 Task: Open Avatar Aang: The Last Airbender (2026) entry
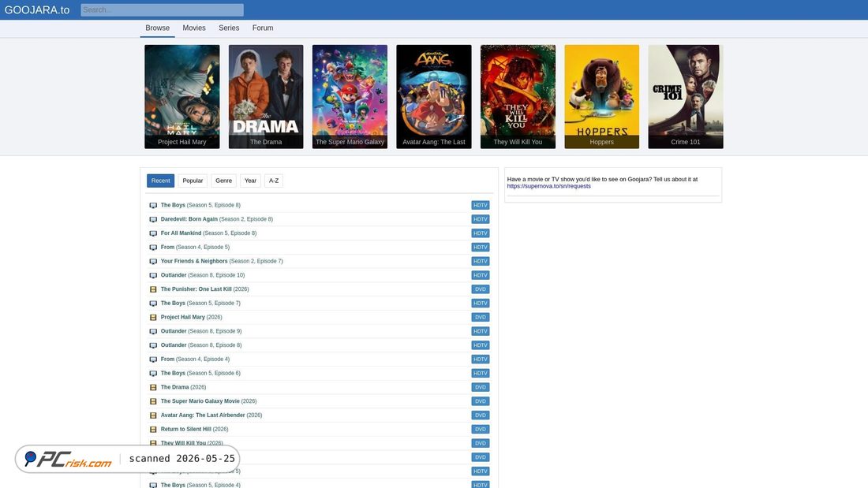click(x=211, y=415)
